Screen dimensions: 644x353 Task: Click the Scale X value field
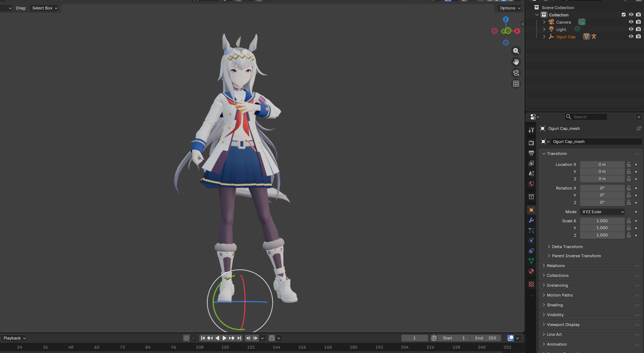click(602, 221)
